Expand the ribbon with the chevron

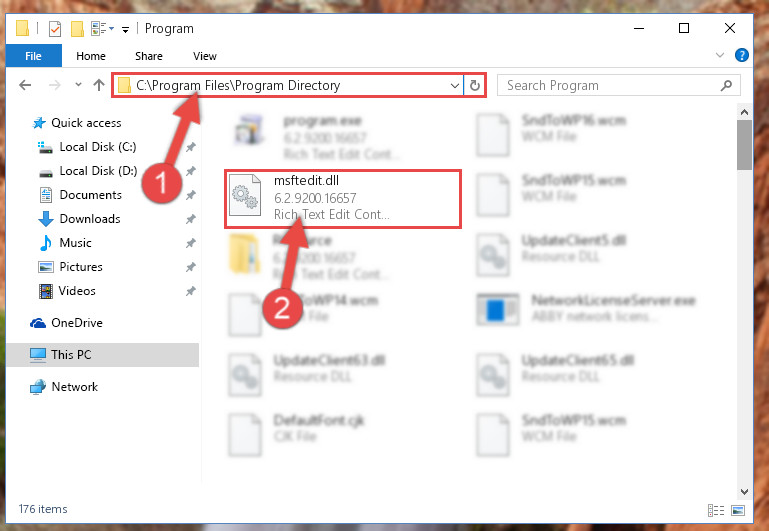point(719,55)
